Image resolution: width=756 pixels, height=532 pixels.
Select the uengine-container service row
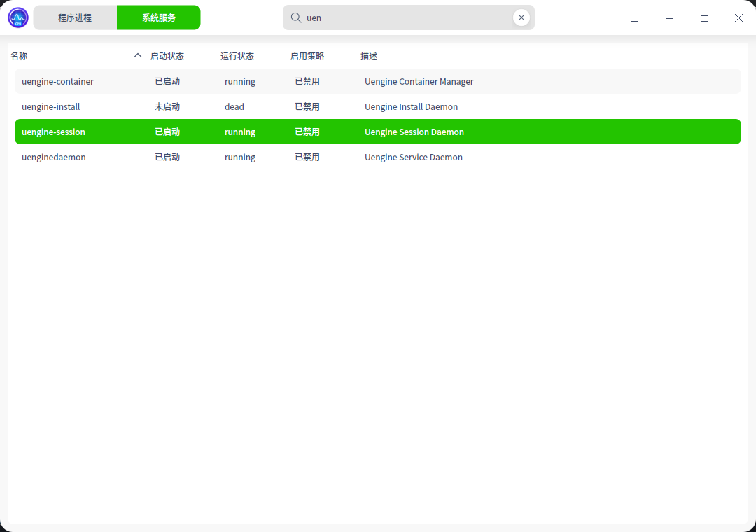377,81
